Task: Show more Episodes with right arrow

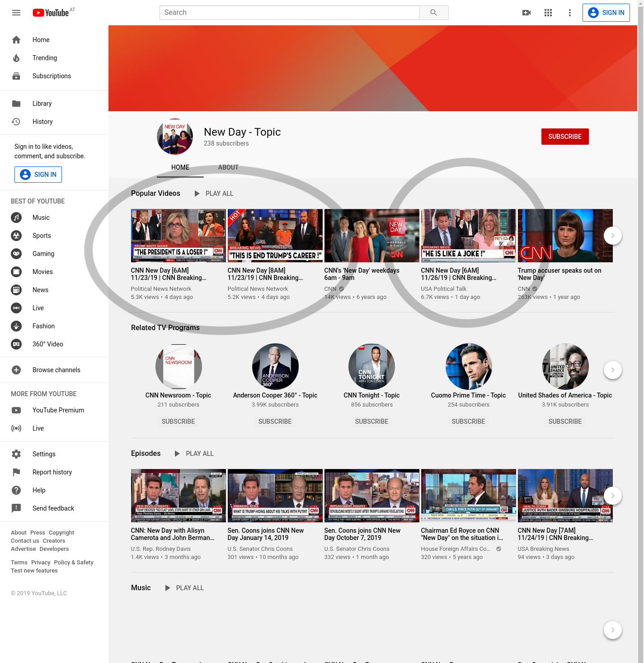Action: 613,496
